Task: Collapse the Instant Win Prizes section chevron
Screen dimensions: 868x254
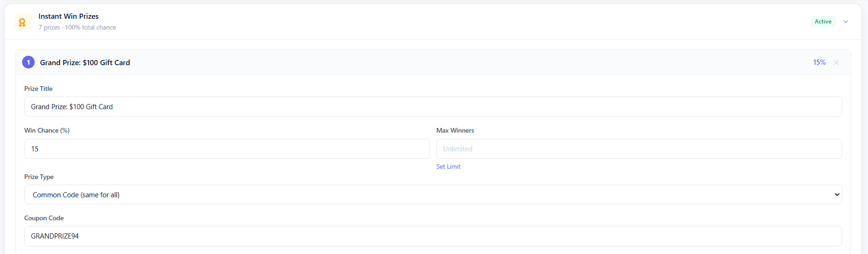Action: (x=846, y=22)
